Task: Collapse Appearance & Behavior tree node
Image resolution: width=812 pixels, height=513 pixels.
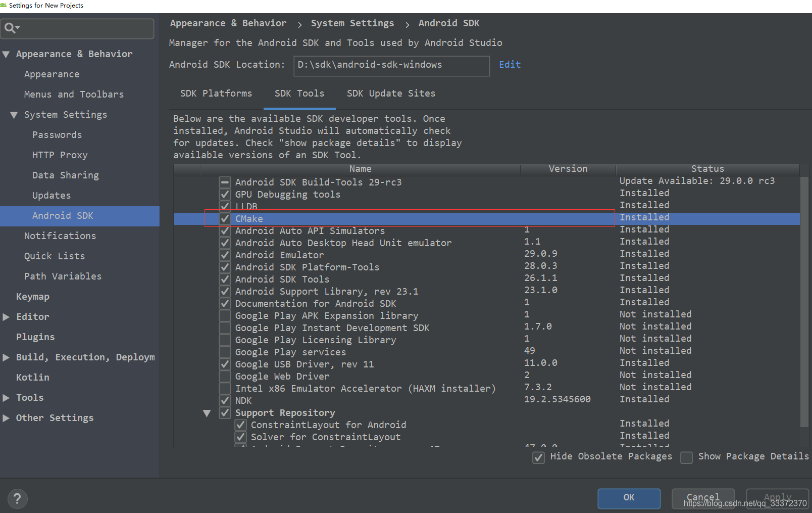Action: point(6,54)
